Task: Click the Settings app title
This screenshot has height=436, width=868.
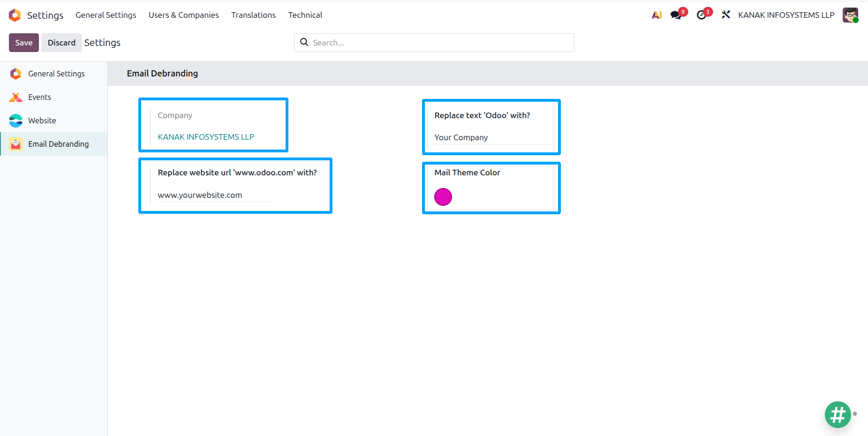Action: coord(45,15)
